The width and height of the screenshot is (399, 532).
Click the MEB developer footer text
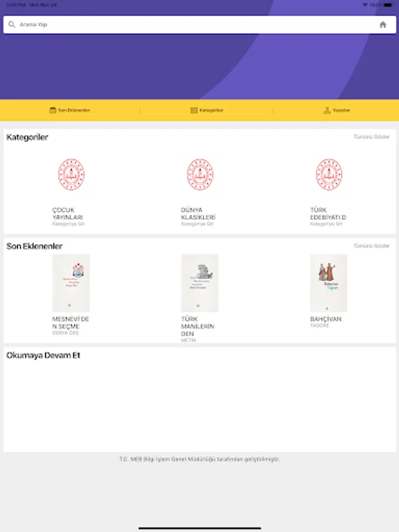(200, 459)
